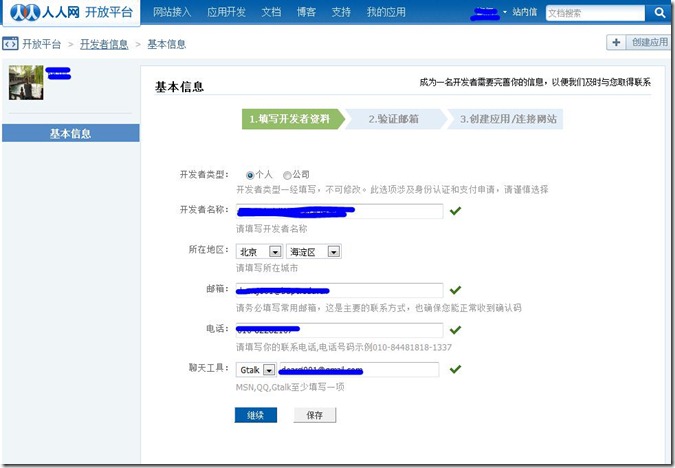Open the 支持 menu
Screen dimensions: 675x468
click(341, 12)
